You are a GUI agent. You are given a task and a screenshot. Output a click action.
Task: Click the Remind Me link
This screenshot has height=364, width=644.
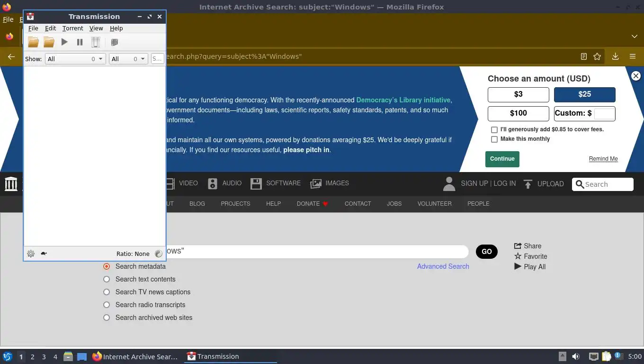click(603, 159)
